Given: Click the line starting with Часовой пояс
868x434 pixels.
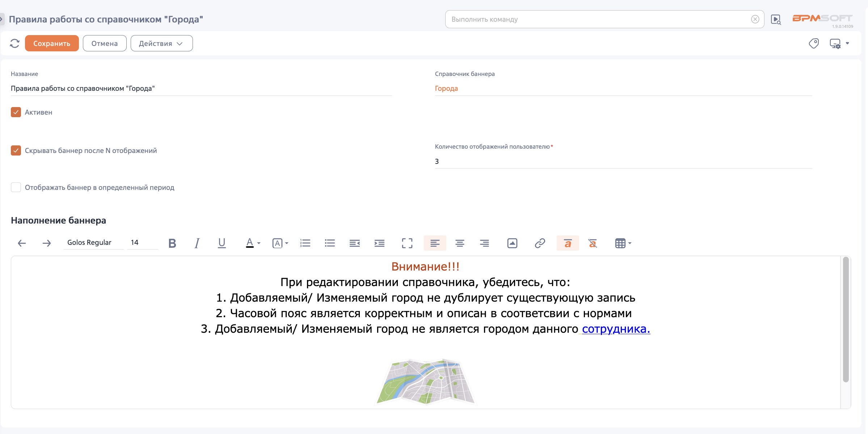Looking at the screenshot, I should click(424, 313).
